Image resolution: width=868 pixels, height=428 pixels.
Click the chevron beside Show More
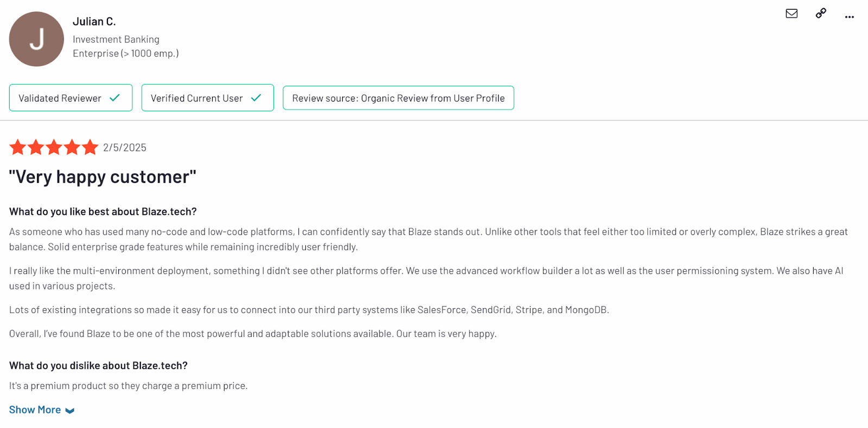click(x=69, y=411)
